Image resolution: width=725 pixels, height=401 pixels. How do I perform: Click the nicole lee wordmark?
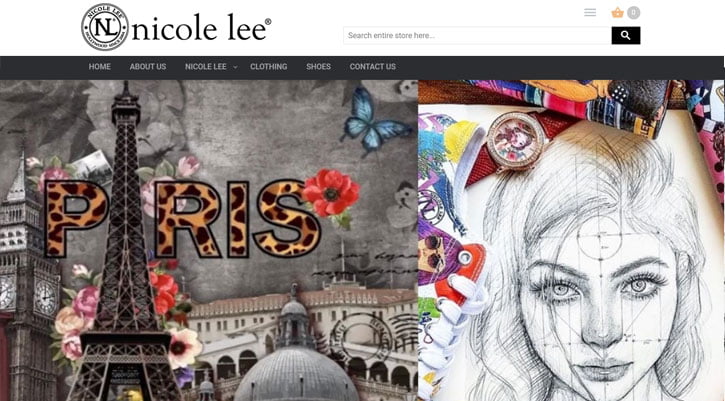[202, 29]
